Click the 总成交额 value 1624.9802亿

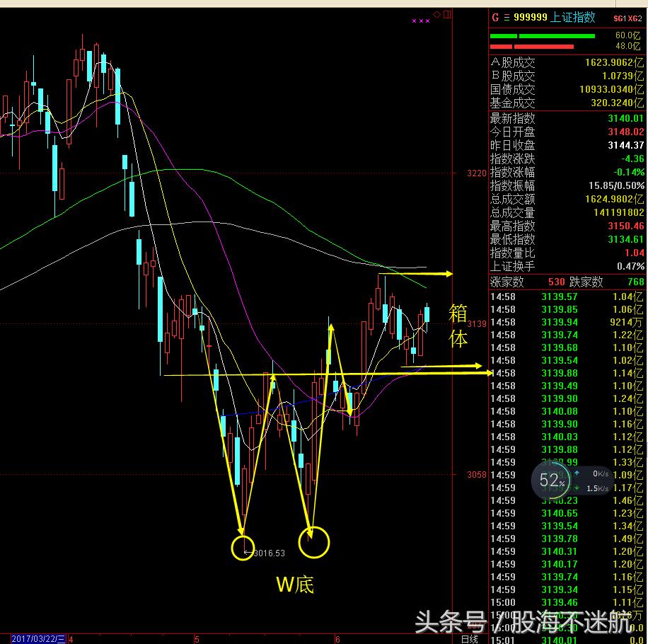point(615,199)
